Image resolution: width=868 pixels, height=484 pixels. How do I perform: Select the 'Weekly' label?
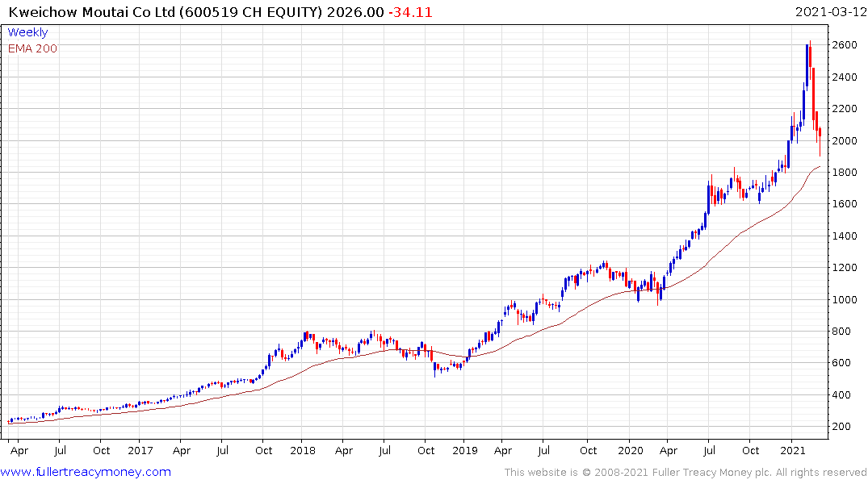point(27,32)
